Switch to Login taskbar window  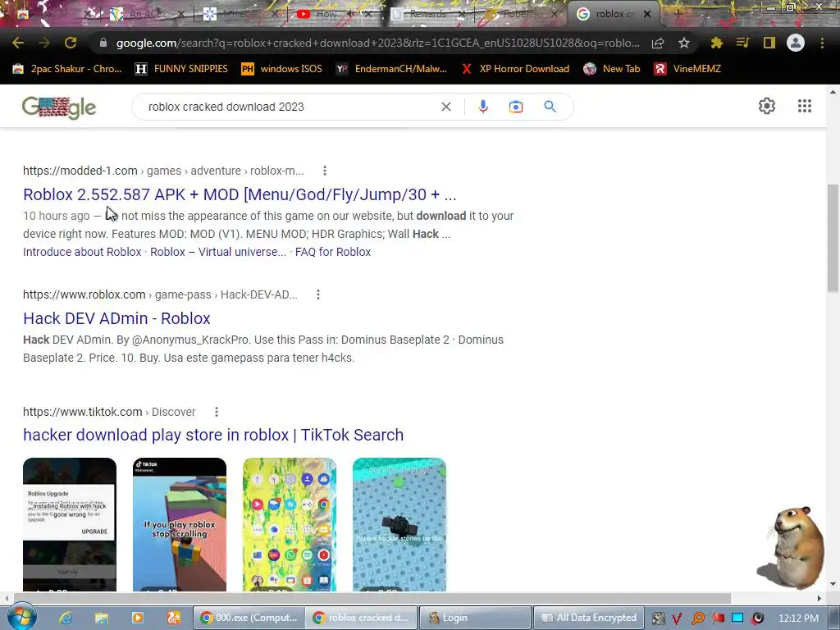click(x=473, y=618)
